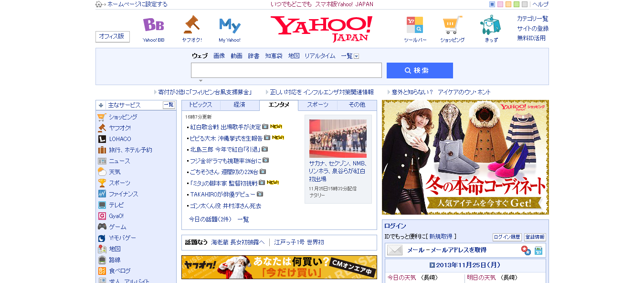Click the red and blue star bookmark icon
644x283 pixels.
point(526,250)
